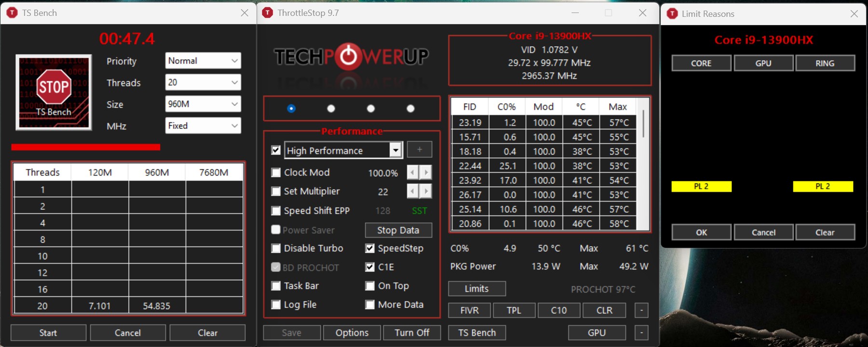868x347 pixels.
Task: Click the ThrottleStop title bar logo icon
Action: click(x=267, y=13)
